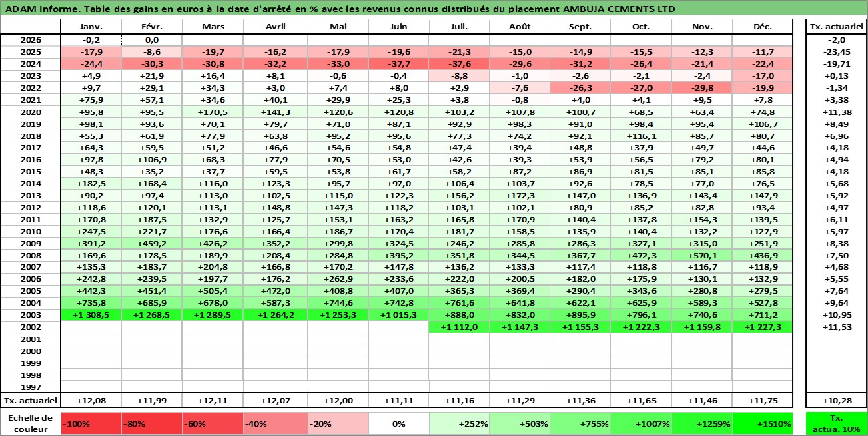This screenshot has width=868, height=436.
Task: Select the +755% green scale swatch
Action: [x=580, y=423]
